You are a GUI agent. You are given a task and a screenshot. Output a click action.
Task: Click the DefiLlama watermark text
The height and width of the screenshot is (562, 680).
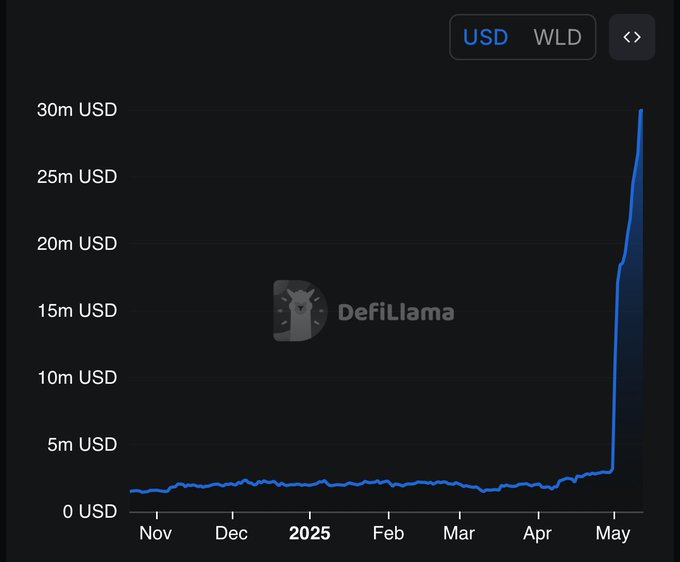(396, 312)
